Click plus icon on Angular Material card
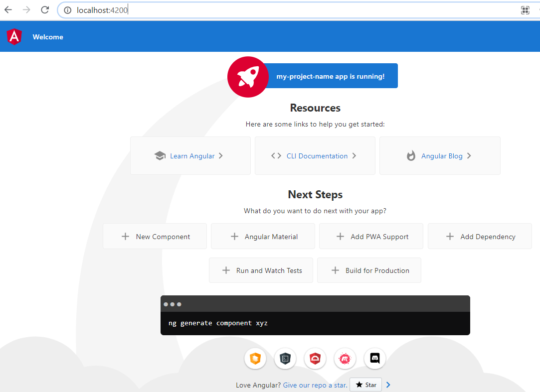 (x=234, y=237)
